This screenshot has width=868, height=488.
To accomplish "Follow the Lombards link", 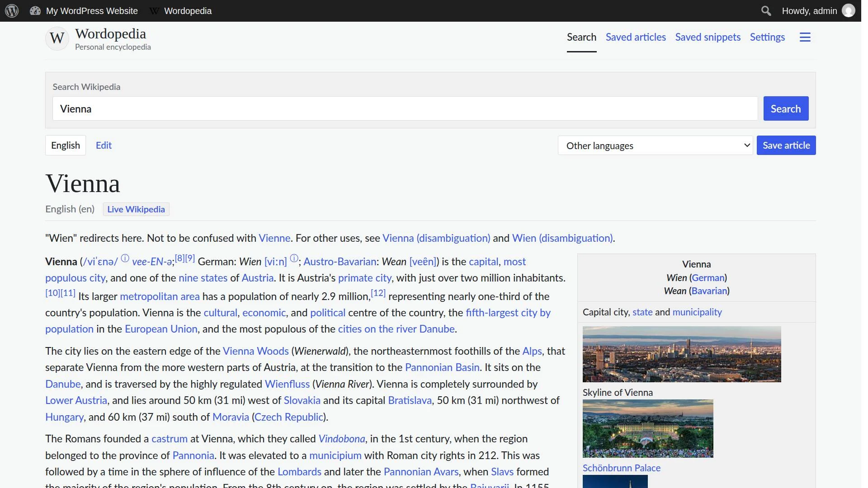I will (299, 472).
